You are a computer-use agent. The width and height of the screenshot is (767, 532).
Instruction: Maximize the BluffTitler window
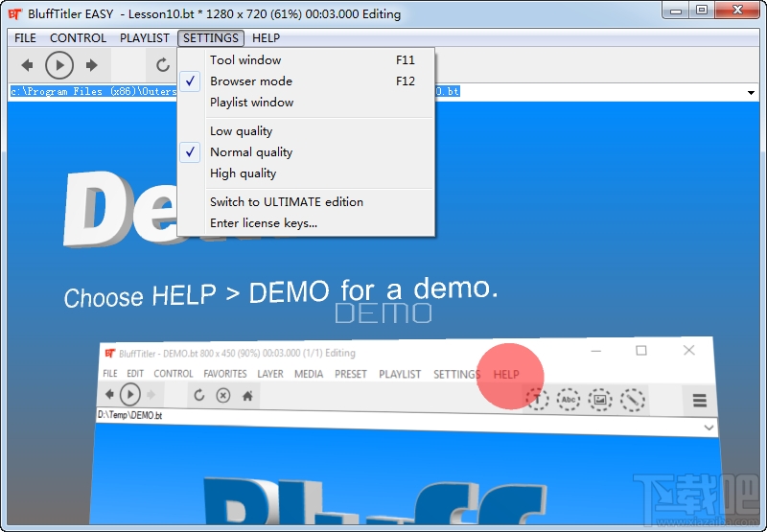pos(702,11)
